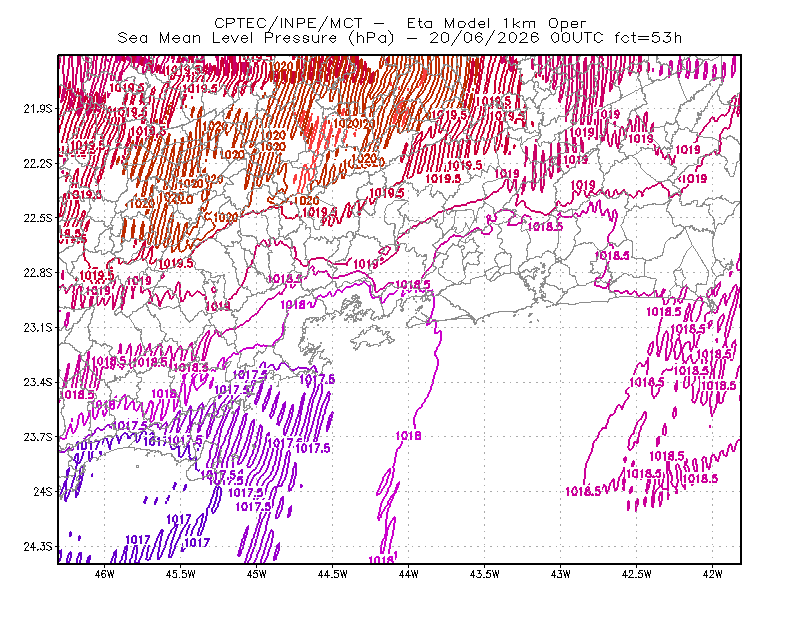Click the 22.8S latitude axis label

(38, 273)
